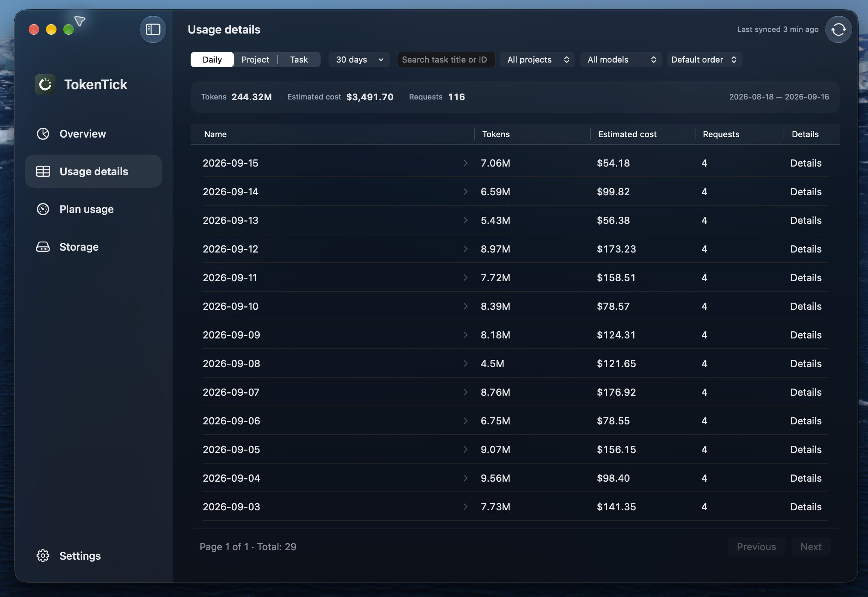Open the Settings label in sidebar

[x=80, y=556]
